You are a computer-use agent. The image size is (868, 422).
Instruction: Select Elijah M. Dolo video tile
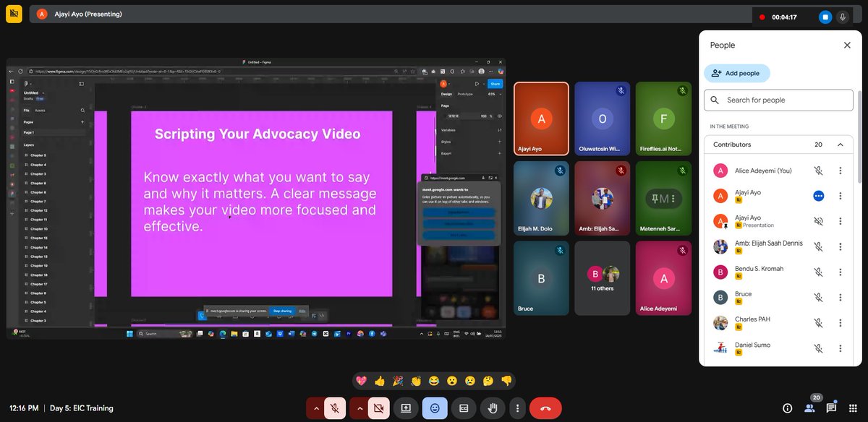pyautogui.click(x=541, y=199)
